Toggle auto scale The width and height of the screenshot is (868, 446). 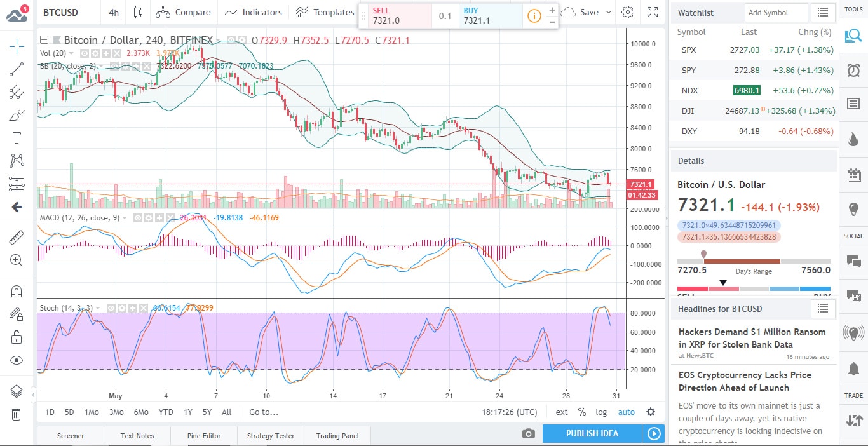point(626,412)
